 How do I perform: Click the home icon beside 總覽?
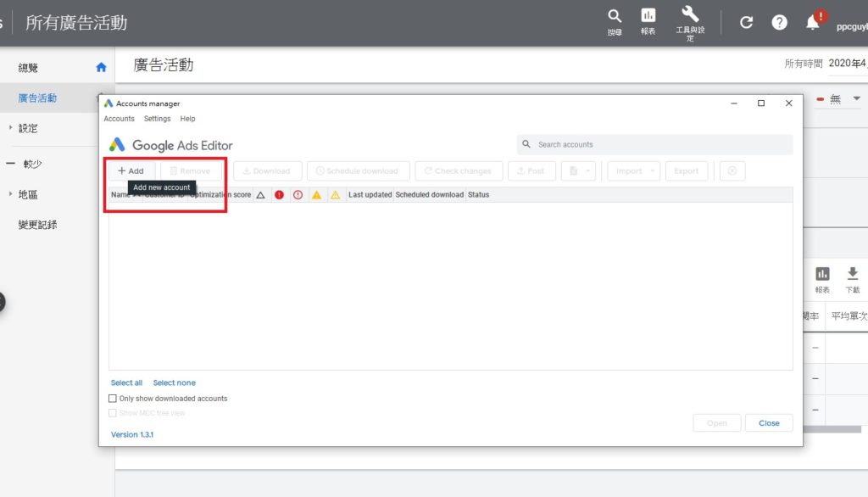pyautogui.click(x=101, y=68)
